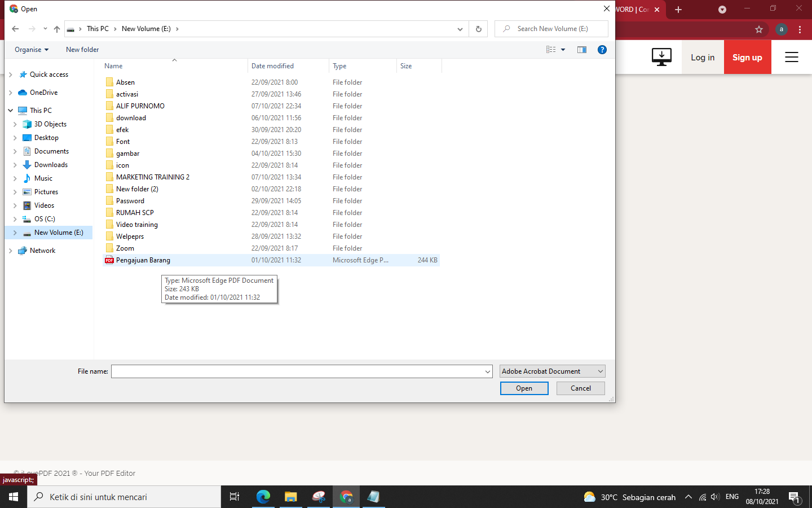Open the Windows Start menu

click(x=12, y=497)
